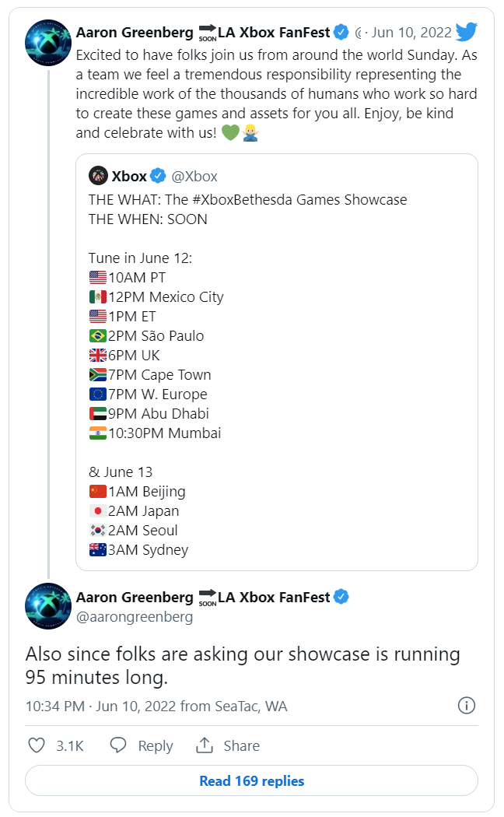The height and width of the screenshot is (817, 504).
Task: Click the @Xbox handle in quoted tweet
Action: coord(194,177)
